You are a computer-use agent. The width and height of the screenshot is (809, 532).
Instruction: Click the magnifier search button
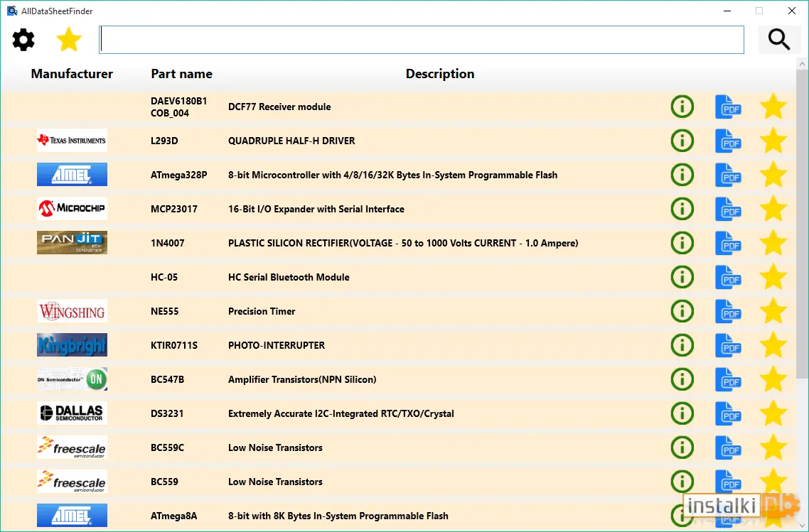tap(779, 39)
